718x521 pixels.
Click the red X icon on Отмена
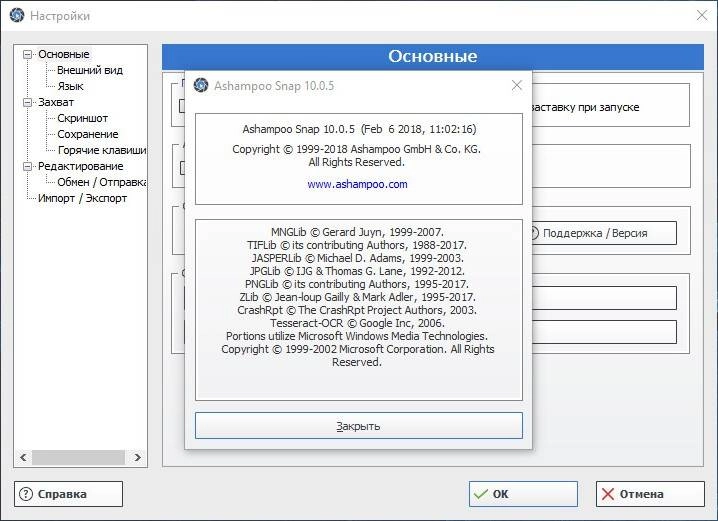click(x=608, y=494)
